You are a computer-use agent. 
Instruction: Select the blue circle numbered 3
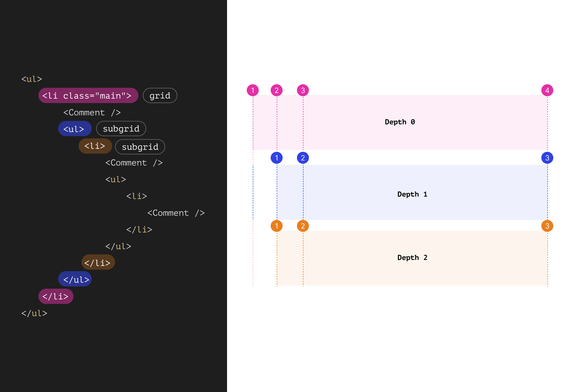547,158
